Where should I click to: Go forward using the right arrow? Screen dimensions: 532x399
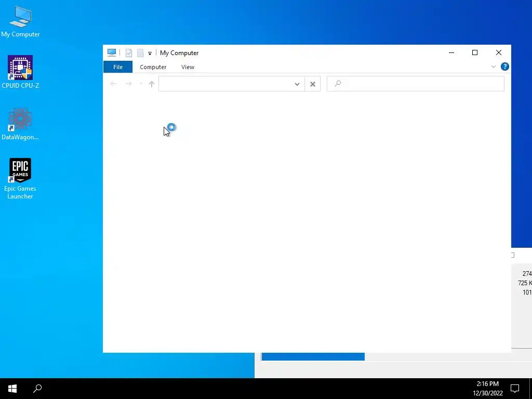tap(129, 84)
